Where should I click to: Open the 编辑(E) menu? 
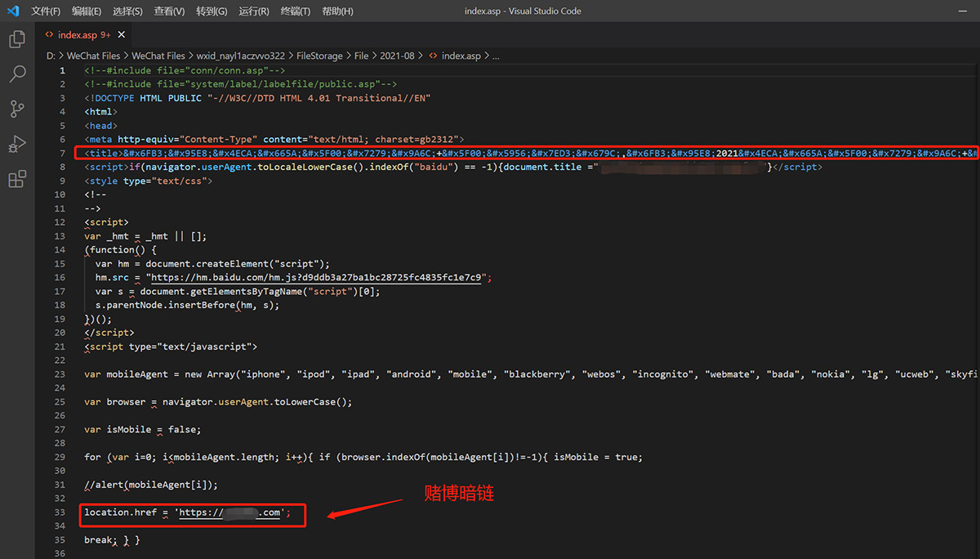87,11
